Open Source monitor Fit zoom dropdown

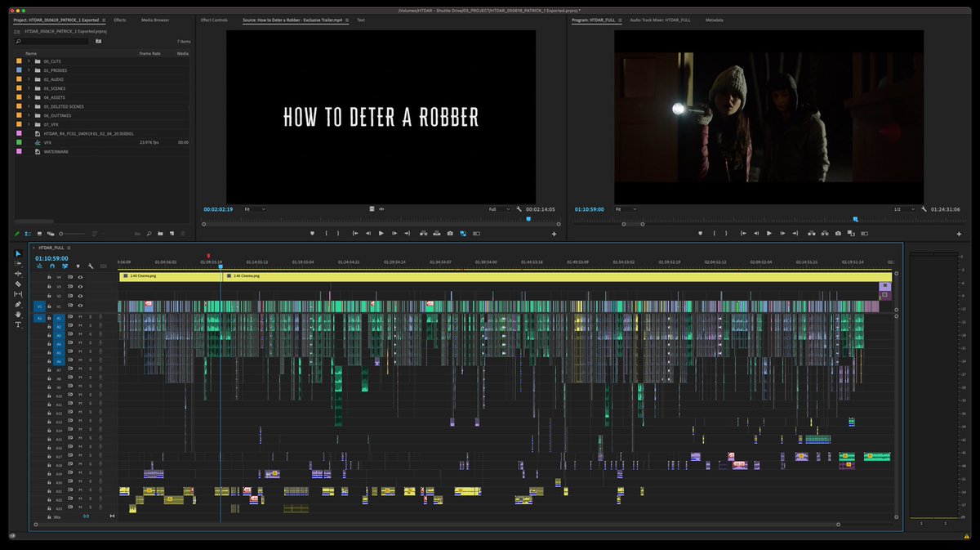point(254,209)
